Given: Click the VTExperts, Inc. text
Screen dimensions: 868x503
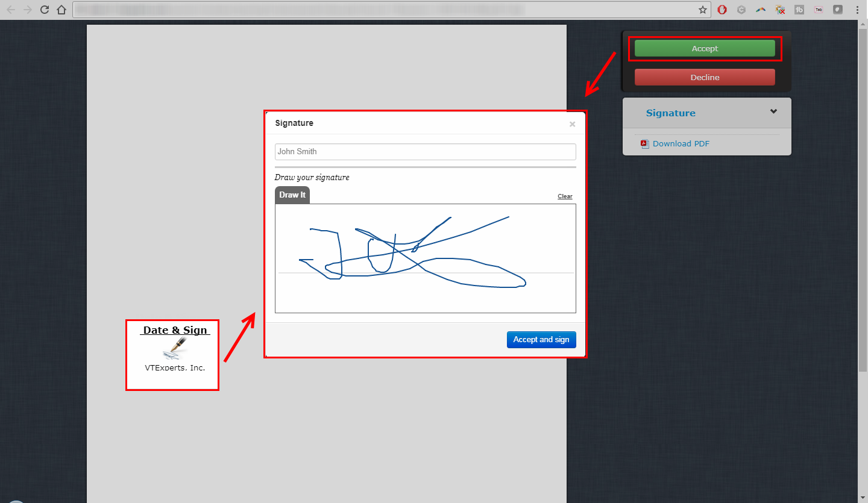Looking at the screenshot, I should pyautogui.click(x=175, y=367).
